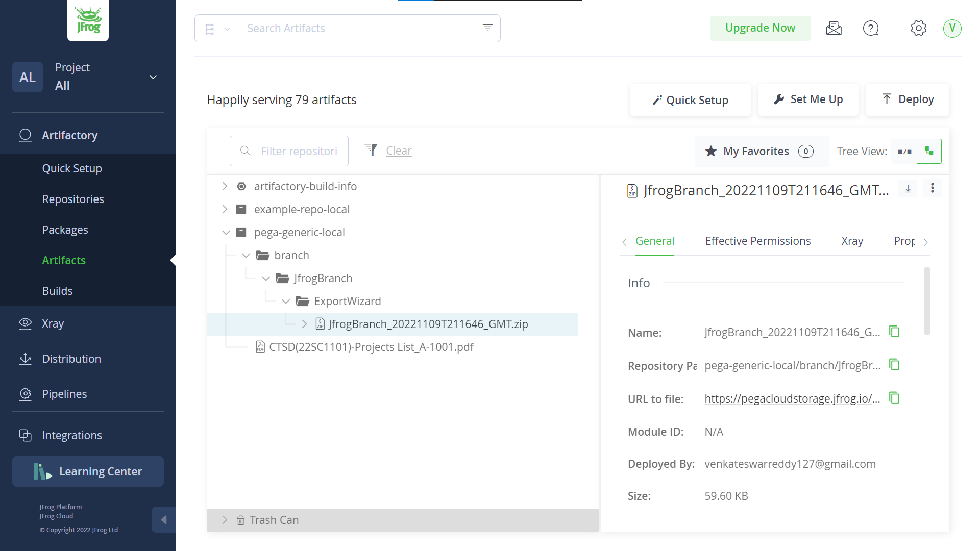This screenshot has height=551, width=980.
Task: Copy the artifact Name value
Action: 894,332
